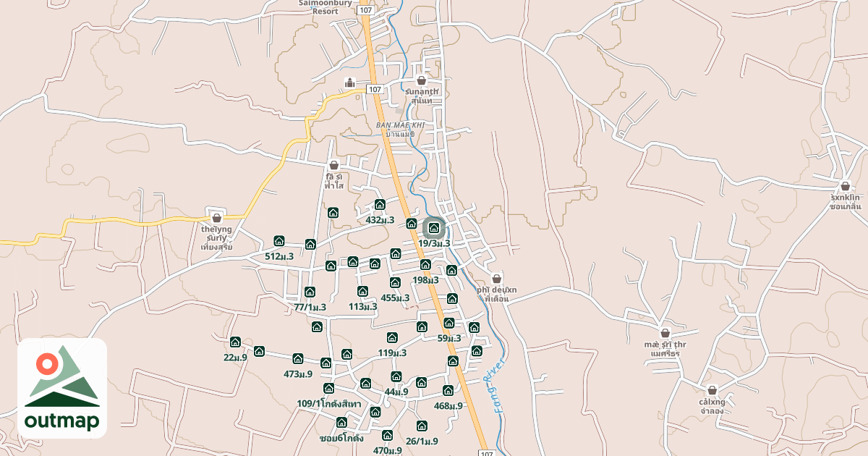868x456 pixels.
Task: Open the house marker labeled 432ม.3
Action: 380,205
